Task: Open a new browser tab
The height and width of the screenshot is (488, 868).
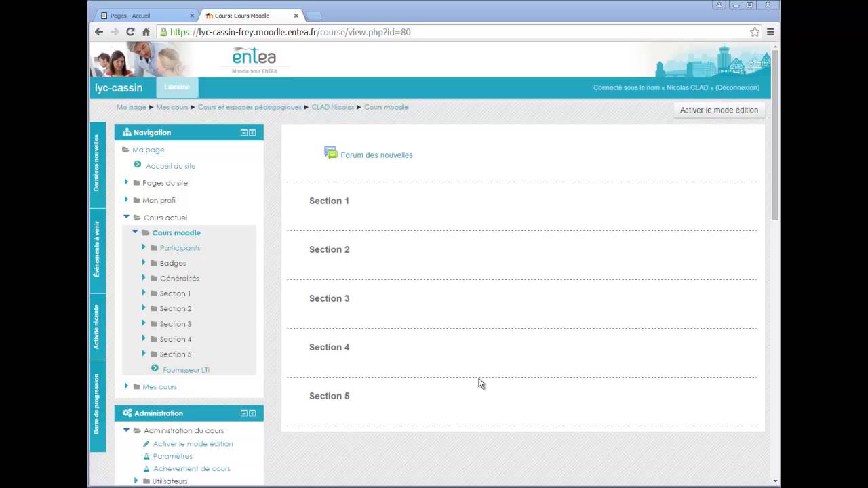Action: pyautogui.click(x=313, y=16)
